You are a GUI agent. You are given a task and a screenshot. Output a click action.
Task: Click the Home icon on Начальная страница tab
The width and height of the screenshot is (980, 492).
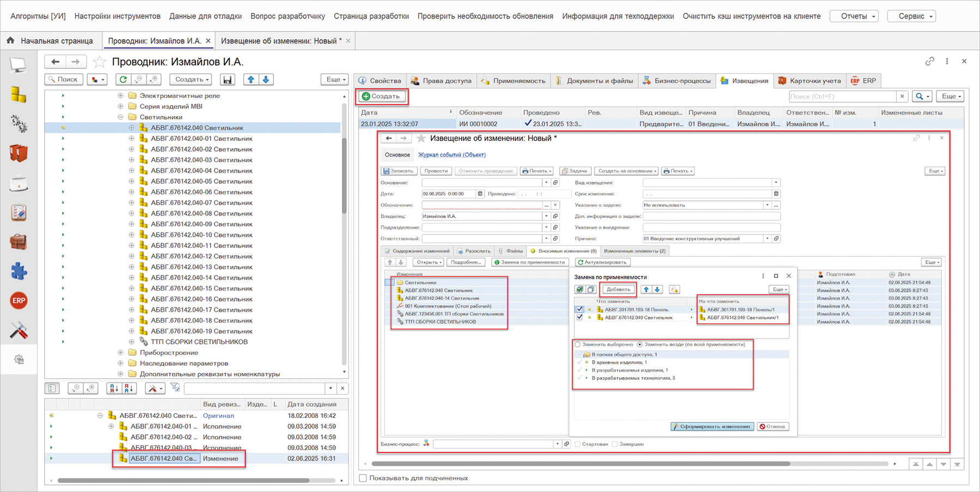click(x=10, y=40)
